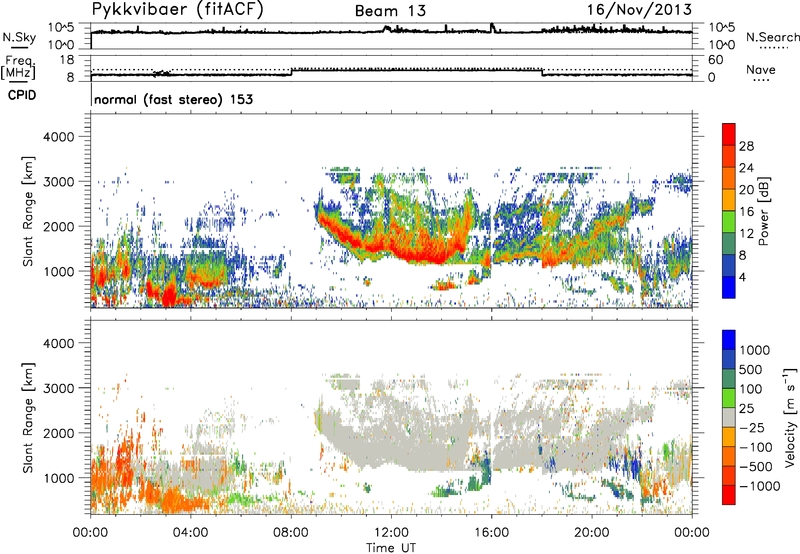This screenshot has height=554, width=800.
Task: Click the 4000 tick on power panel
Action: point(59,137)
